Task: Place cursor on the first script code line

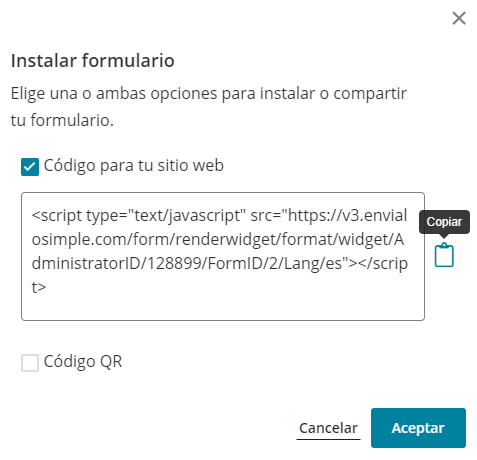Action: click(219, 216)
